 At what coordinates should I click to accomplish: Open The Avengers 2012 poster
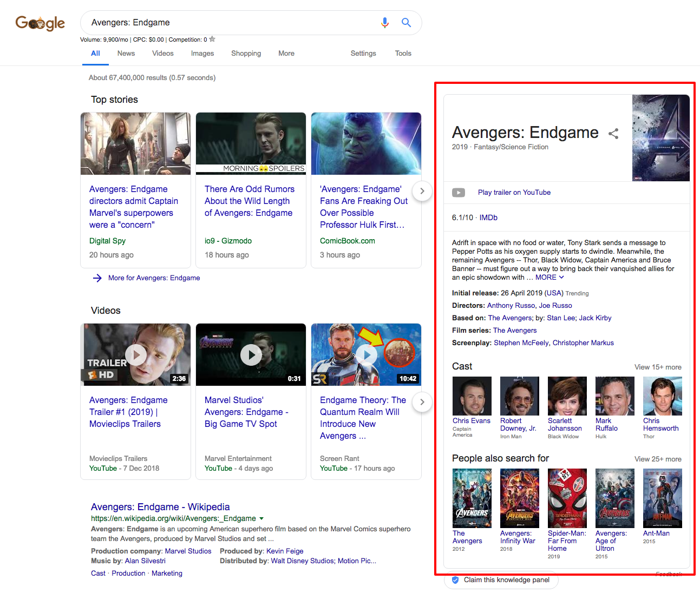472,498
